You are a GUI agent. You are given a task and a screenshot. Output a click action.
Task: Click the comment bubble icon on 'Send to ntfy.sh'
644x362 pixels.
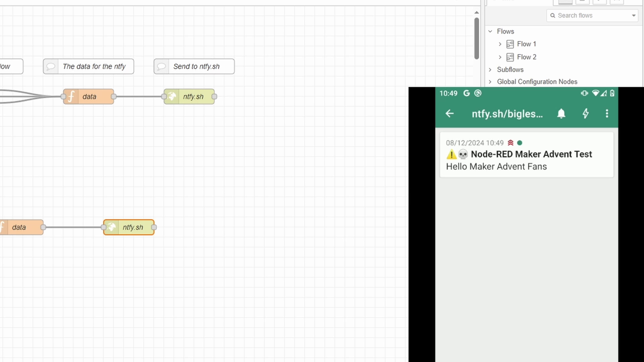coord(161,66)
